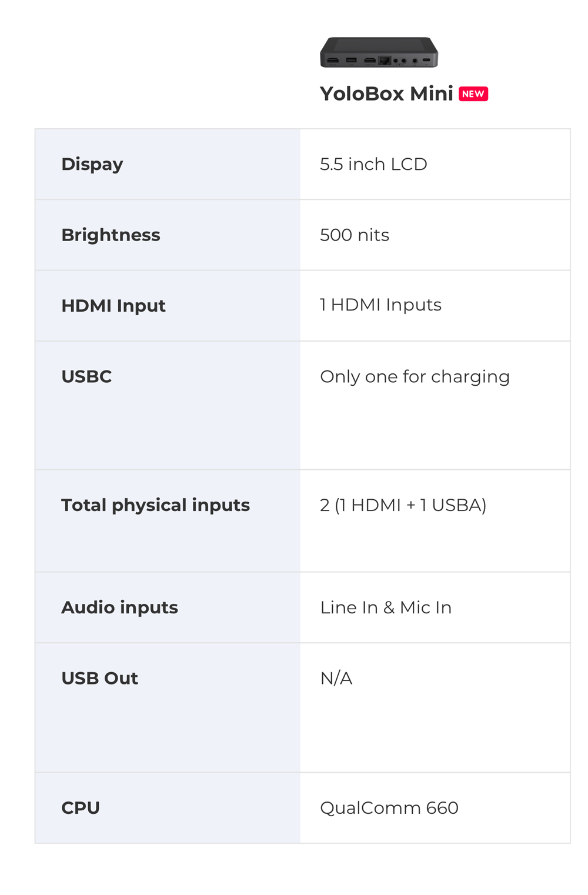Click the YoloBox Mini product image
Viewport: 588px width, 895px height.
[x=379, y=52]
